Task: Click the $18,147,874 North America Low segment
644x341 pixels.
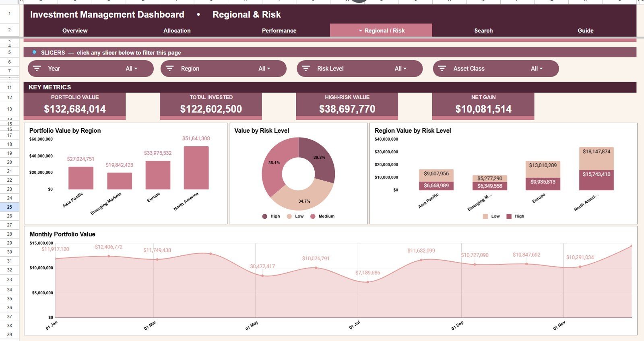Action: 597,159
